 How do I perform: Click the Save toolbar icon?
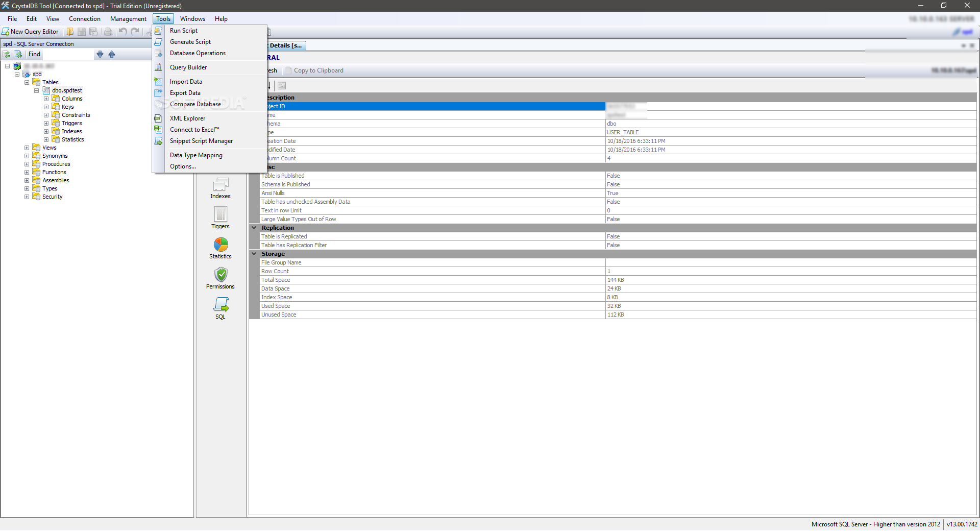82,32
